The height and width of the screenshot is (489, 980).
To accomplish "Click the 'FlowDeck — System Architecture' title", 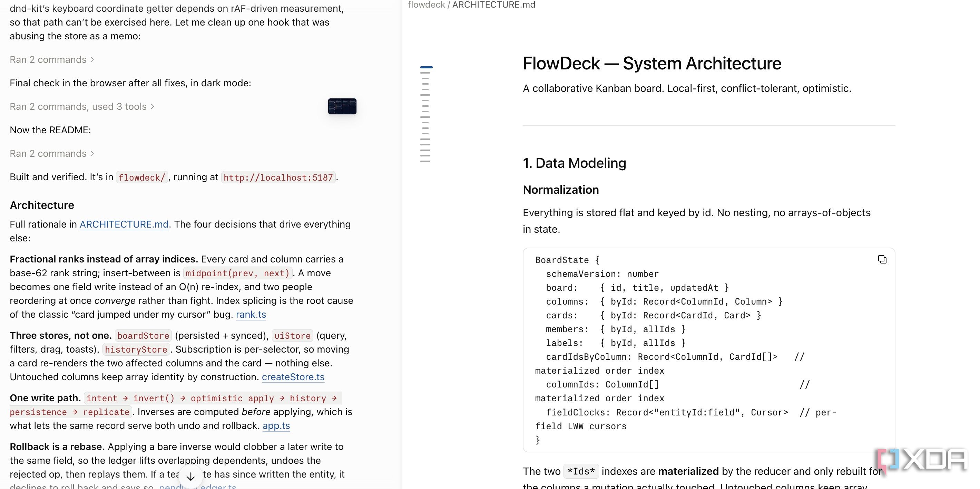I will [x=652, y=63].
